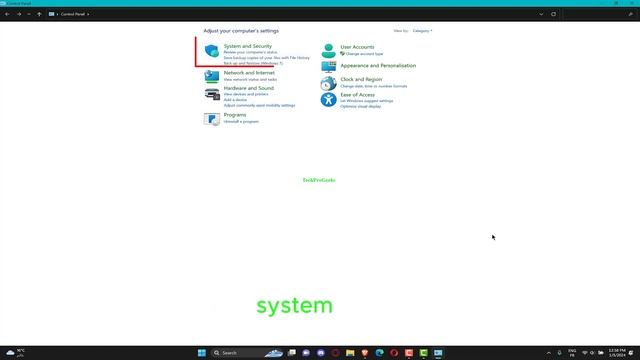
Task: Open the View by Category dropdown
Action: click(x=422, y=31)
